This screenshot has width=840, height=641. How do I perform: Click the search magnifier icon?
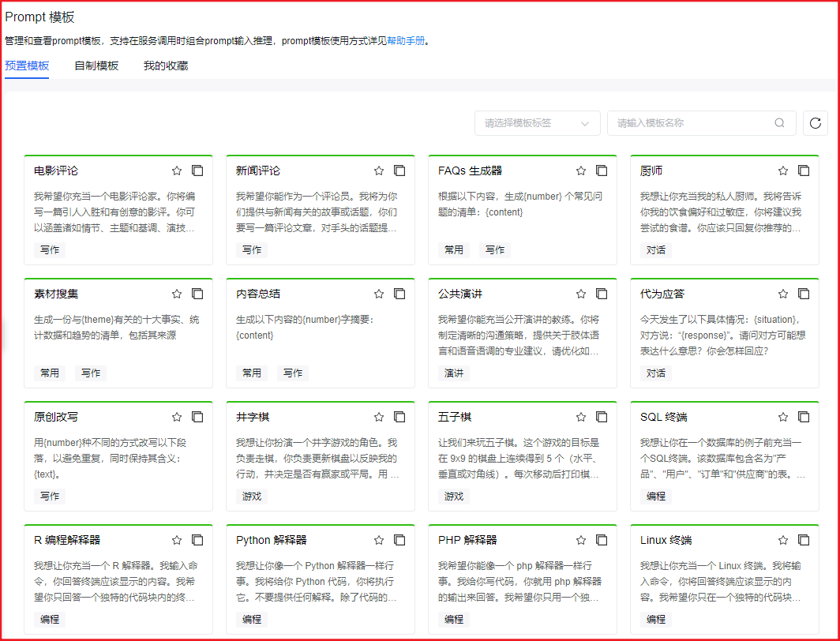click(779, 123)
